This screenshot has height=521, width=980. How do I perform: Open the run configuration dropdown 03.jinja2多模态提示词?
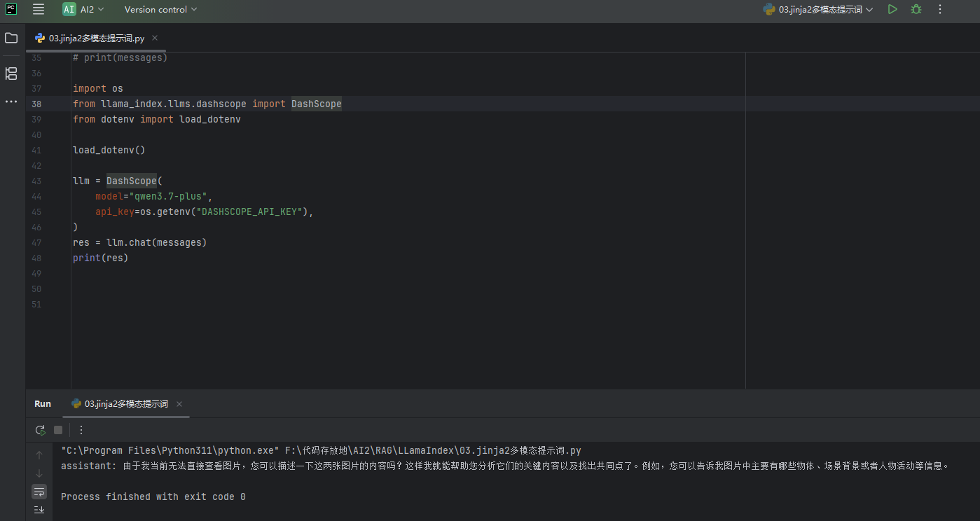click(818, 9)
